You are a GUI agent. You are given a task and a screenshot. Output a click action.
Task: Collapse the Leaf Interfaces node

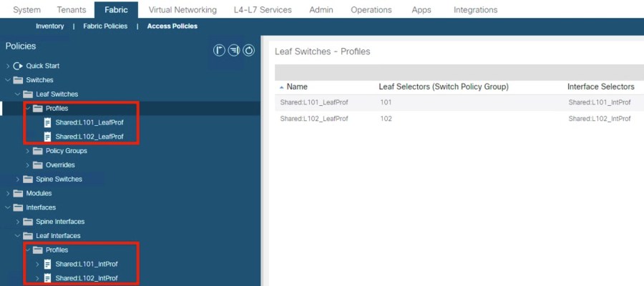[18, 236]
